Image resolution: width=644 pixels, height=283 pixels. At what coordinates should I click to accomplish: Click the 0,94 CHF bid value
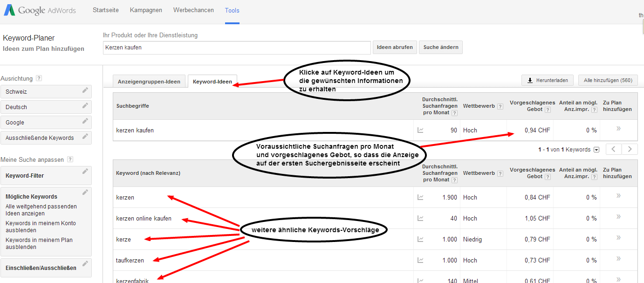coord(537,131)
